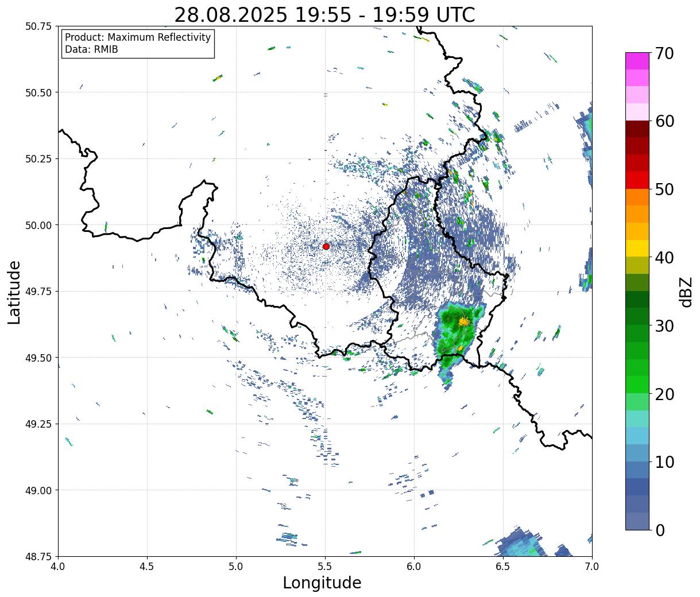Click the 'Product: Maximum Reflectivity' text

click(138, 37)
